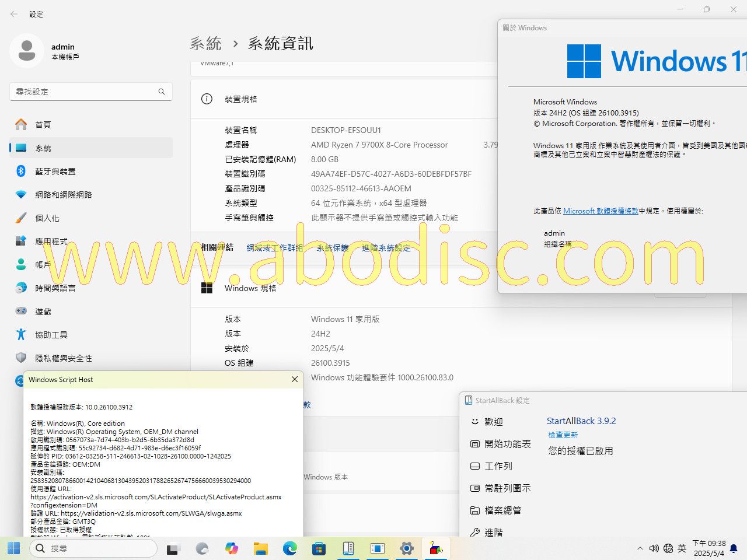Viewport: 747px width, 560px height.
Task: Open the notification bell in system tray
Action: coord(734,548)
